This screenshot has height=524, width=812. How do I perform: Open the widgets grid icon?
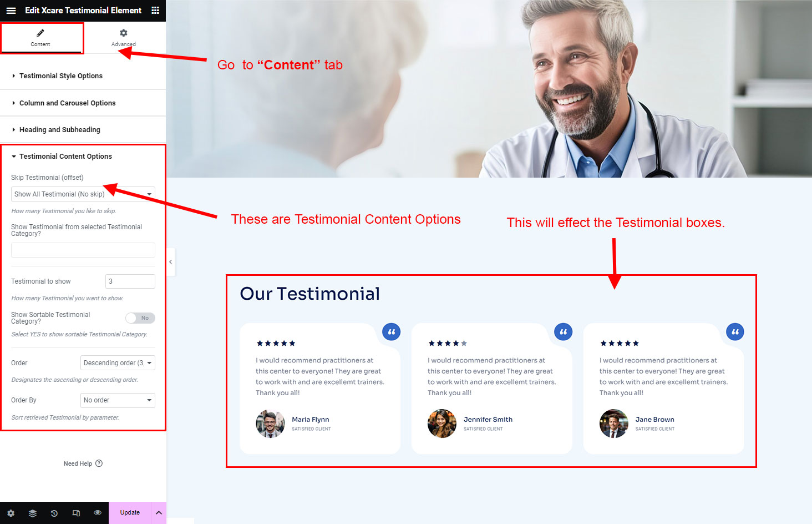click(x=155, y=11)
